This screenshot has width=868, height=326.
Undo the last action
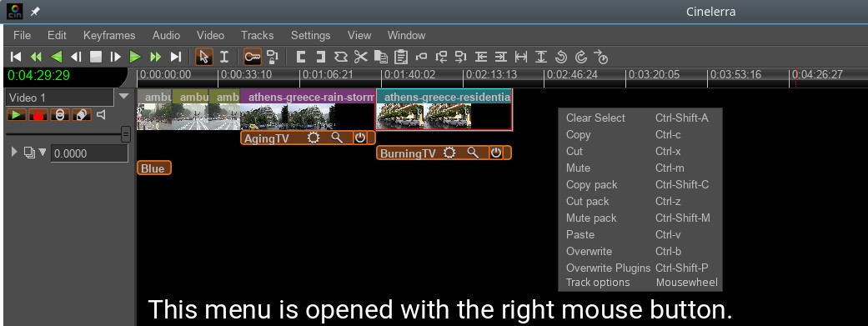(x=561, y=57)
